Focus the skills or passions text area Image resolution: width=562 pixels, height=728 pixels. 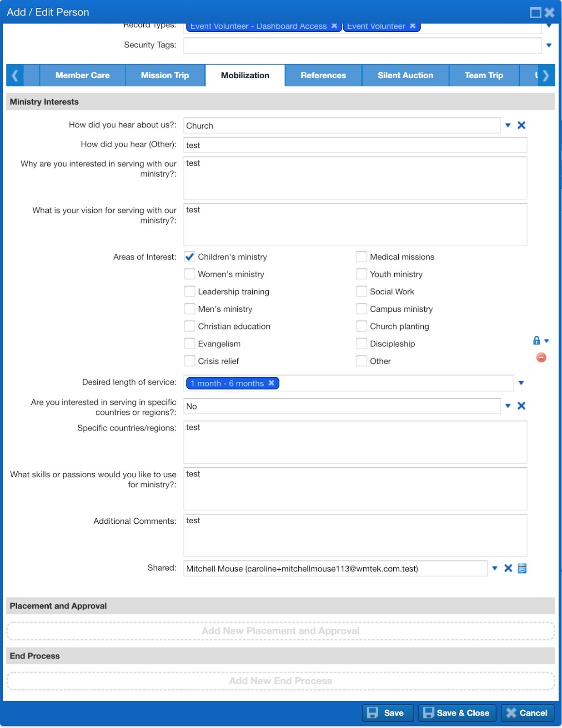coord(355,489)
